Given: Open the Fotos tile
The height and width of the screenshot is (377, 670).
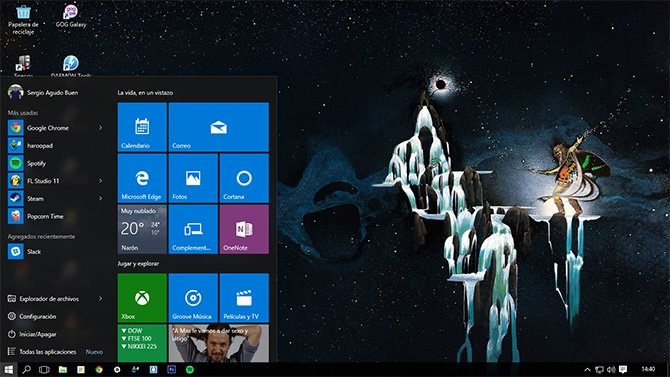Looking at the screenshot, I should [193, 178].
